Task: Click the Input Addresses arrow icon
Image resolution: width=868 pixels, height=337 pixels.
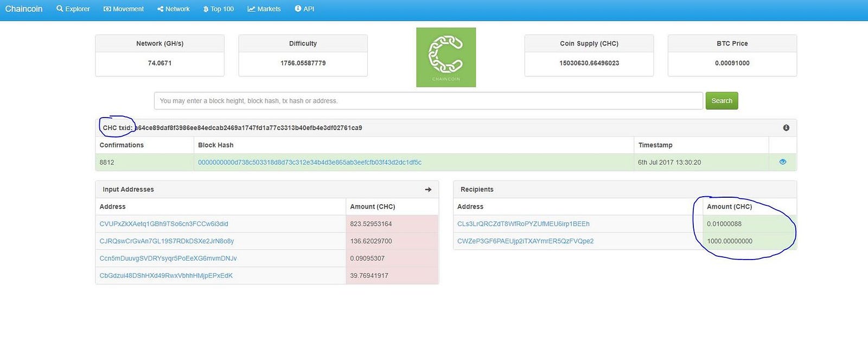Action: [428, 190]
